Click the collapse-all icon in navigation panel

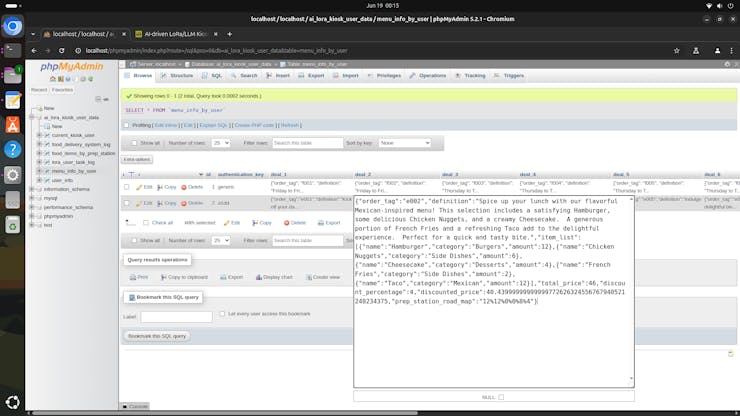click(x=98, y=99)
